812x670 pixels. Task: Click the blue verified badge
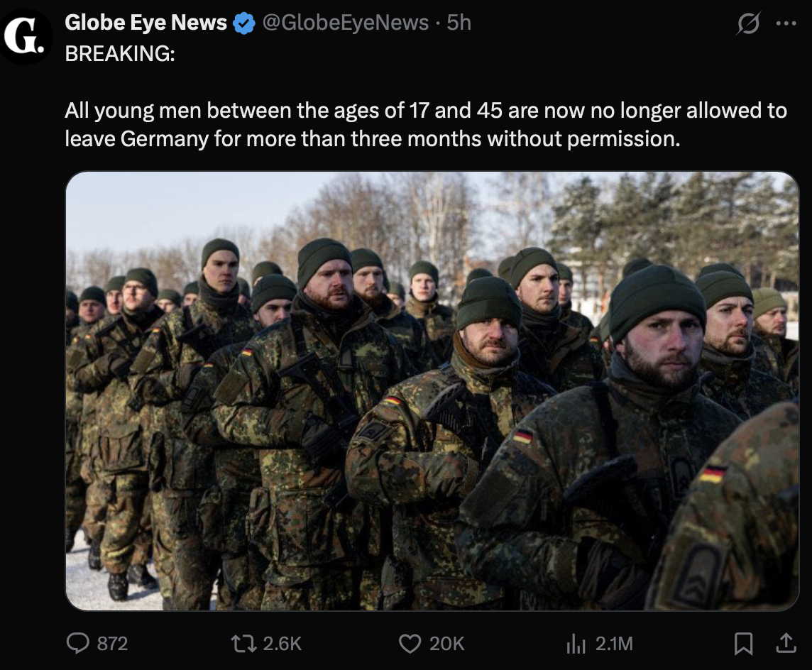tap(245, 23)
